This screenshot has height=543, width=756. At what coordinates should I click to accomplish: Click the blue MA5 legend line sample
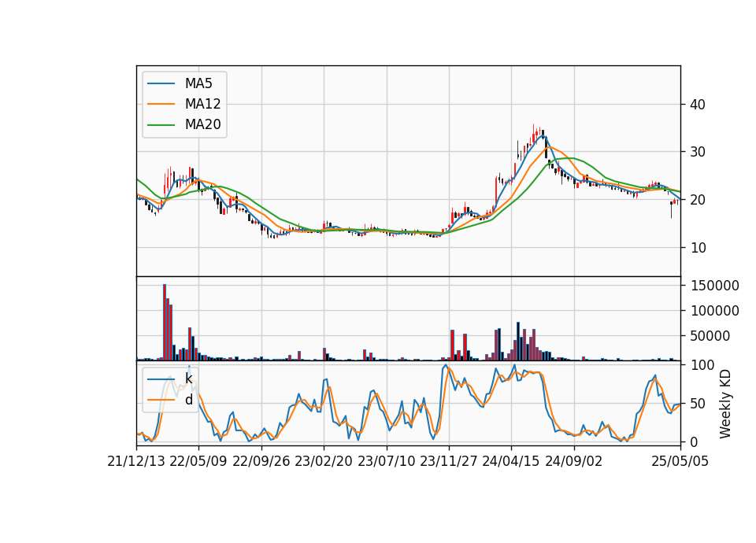(x=161, y=83)
